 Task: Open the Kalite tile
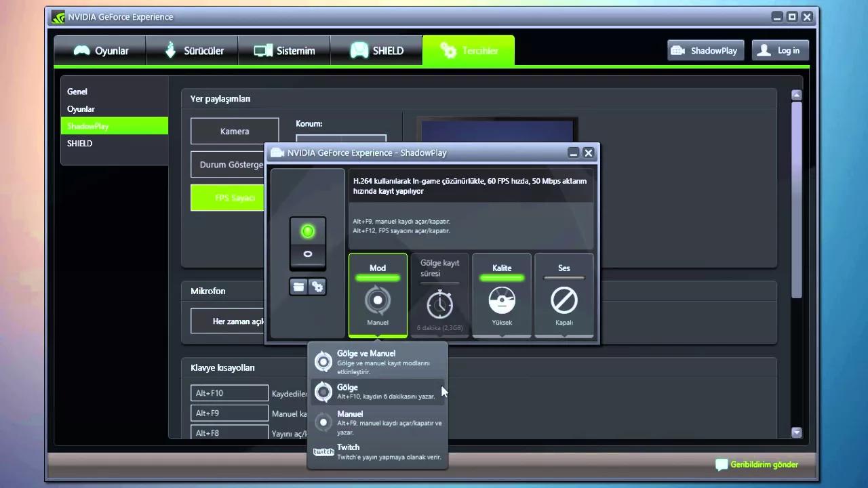coord(502,295)
